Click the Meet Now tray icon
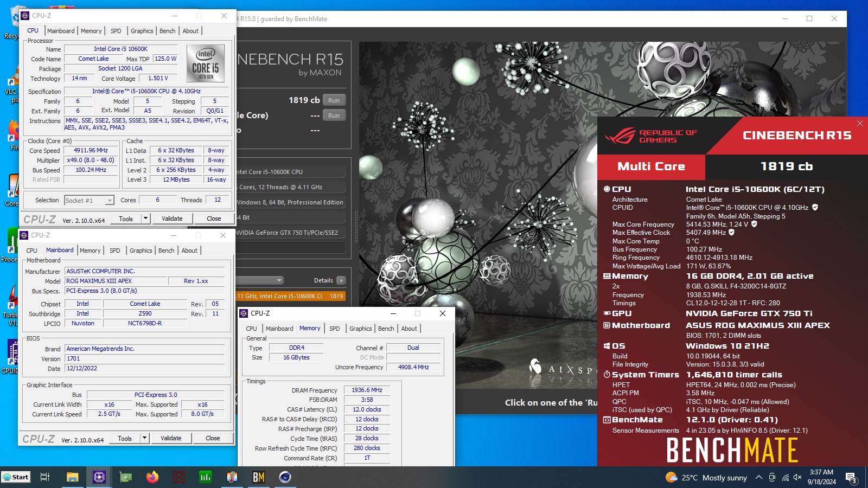868x488 pixels. (x=772, y=478)
